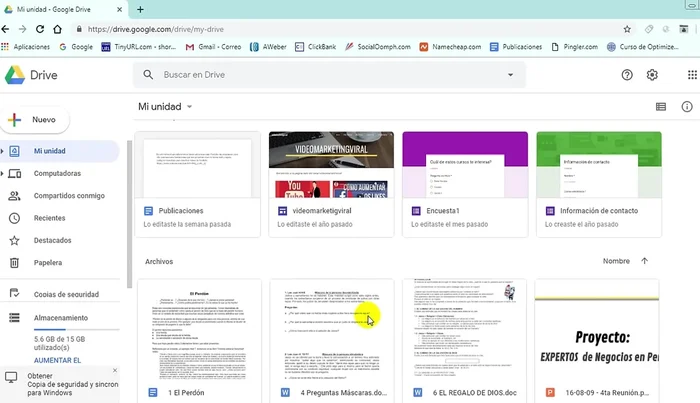Click the Compartidos conmigo people icon
The image size is (700, 403).
(x=14, y=195)
